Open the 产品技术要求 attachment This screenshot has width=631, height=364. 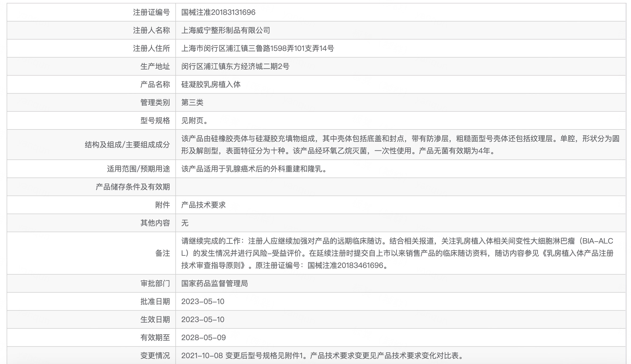(x=203, y=205)
